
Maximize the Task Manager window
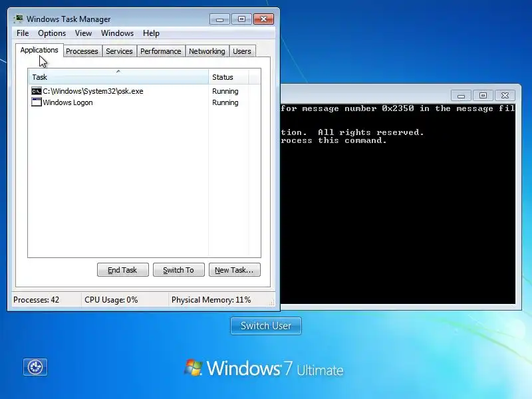(x=241, y=19)
